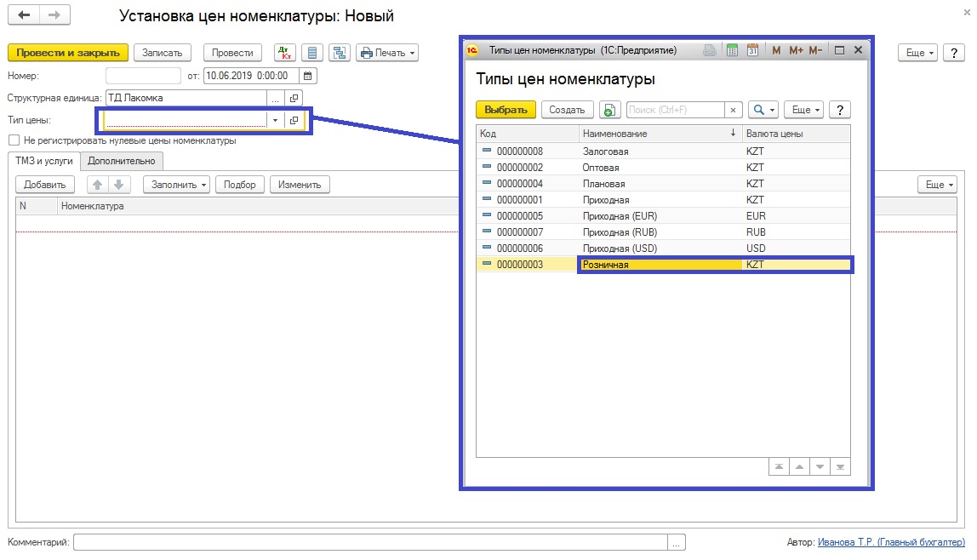Select the Розничная price type row
The image size is (977, 560).
(664, 265)
